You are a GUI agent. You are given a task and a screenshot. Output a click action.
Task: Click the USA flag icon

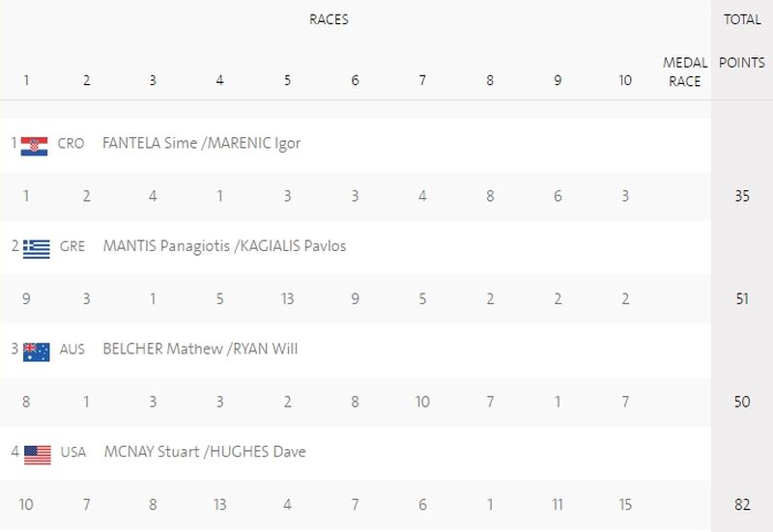coord(38,455)
